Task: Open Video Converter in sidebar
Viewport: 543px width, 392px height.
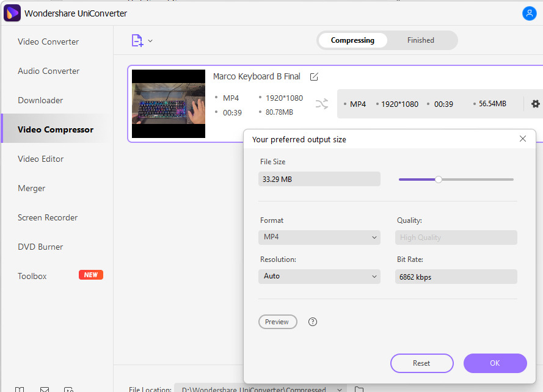Action: click(48, 42)
